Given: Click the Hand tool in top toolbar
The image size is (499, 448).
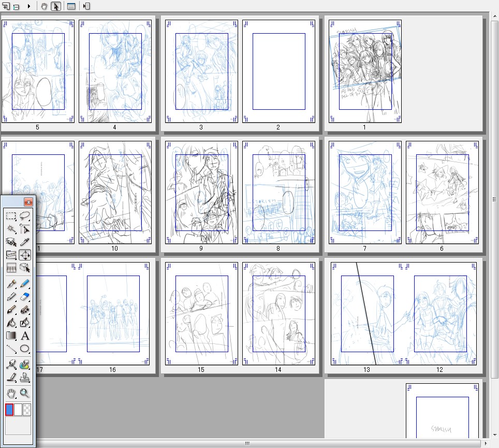Looking at the screenshot, I should click(44, 6).
